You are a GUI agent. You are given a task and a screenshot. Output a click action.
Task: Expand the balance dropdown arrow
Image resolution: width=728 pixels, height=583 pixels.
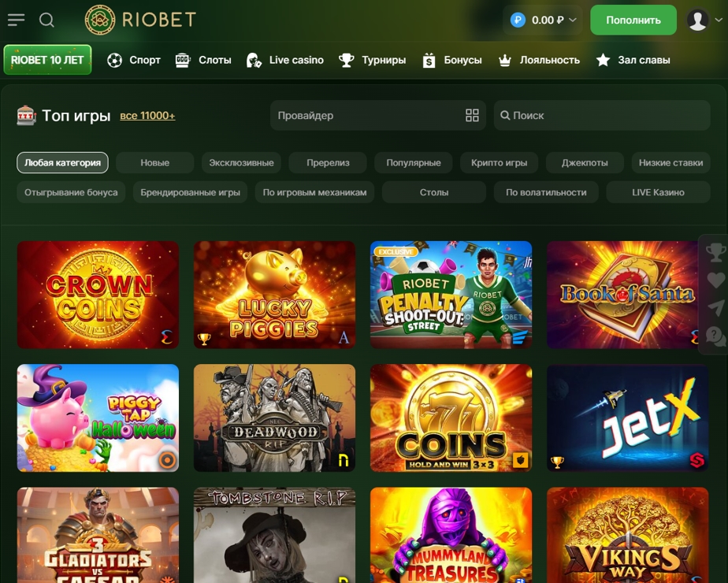tap(573, 20)
